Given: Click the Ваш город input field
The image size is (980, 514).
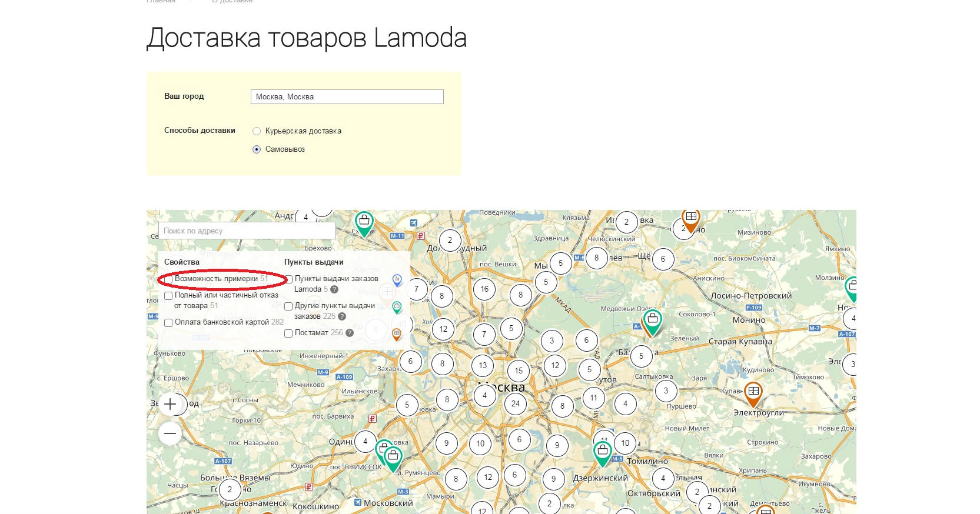Looking at the screenshot, I should 347,96.
